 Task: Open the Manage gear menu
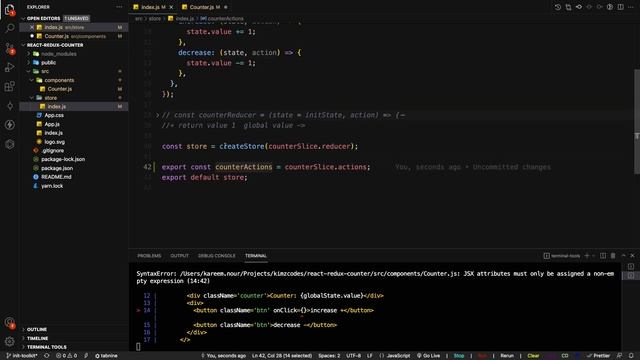click(9, 341)
